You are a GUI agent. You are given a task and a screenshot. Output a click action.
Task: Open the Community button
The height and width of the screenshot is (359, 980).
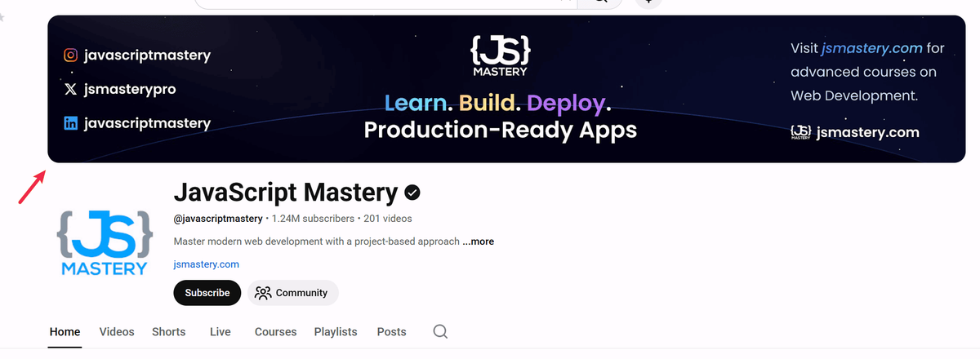click(x=292, y=293)
